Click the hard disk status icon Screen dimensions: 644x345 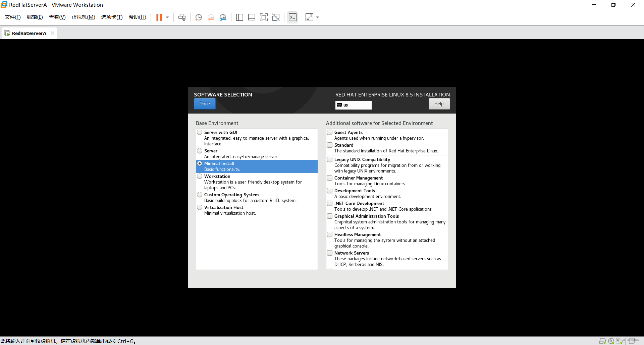[602, 341]
